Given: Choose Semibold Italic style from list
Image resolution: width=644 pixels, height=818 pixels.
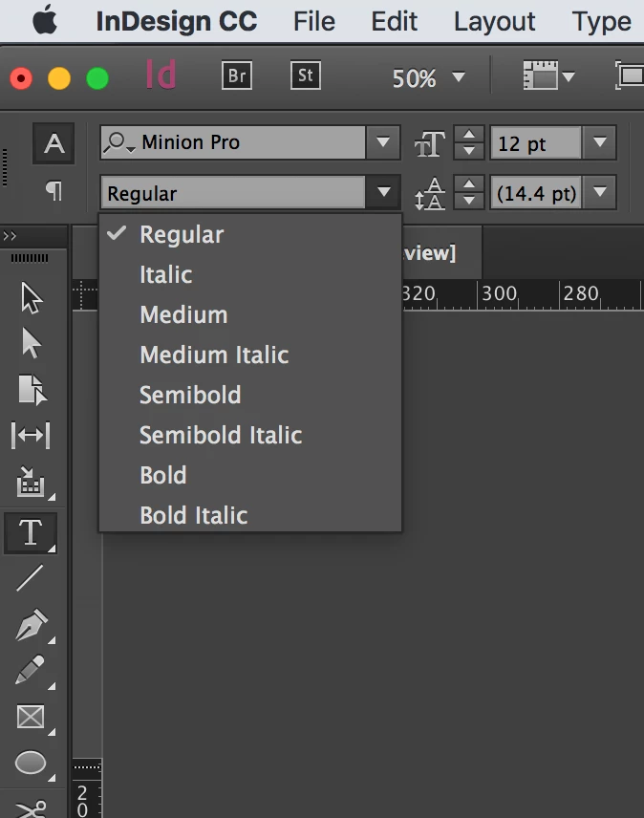Looking at the screenshot, I should [250, 435].
